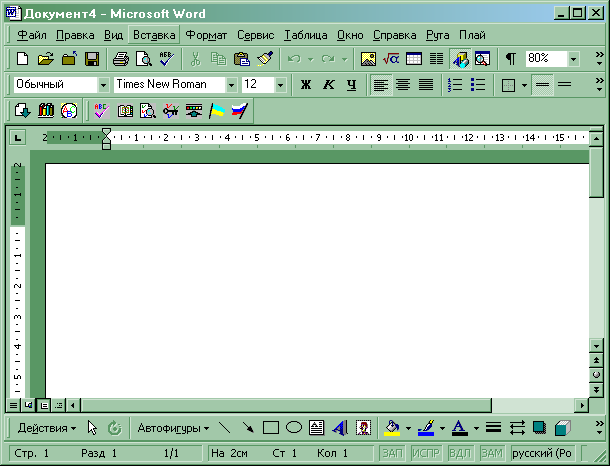The height and width of the screenshot is (466, 610).
Task: Open the undo history dropdown arrow
Action: tap(310, 59)
